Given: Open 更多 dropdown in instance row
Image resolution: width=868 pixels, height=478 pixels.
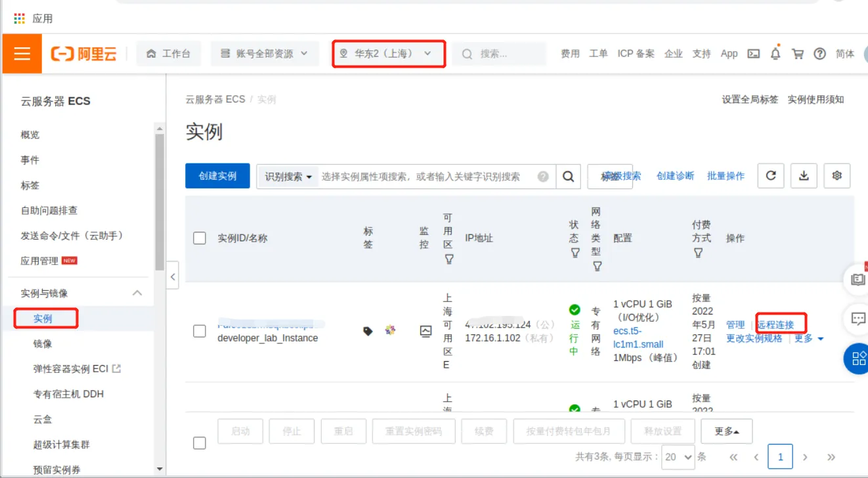Looking at the screenshot, I should pos(809,338).
